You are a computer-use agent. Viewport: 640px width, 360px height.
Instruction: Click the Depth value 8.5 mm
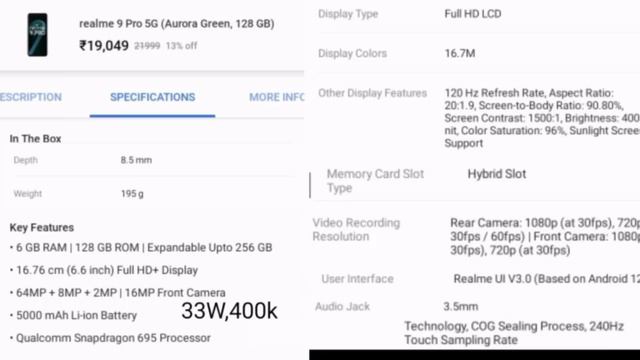(x=136, y=160)
